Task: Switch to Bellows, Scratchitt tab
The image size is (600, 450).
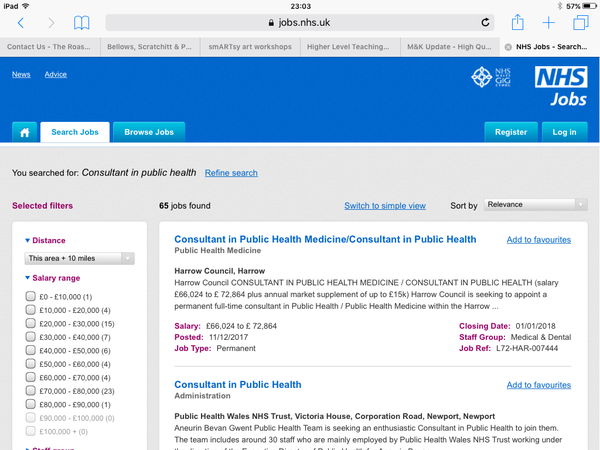Action: click(149, 47)
